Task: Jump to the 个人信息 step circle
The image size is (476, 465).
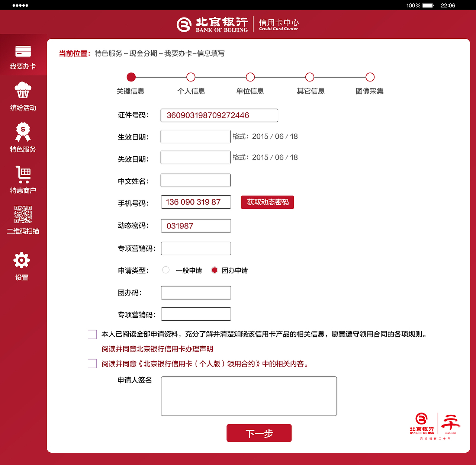Action: pyautogui.click(x=191, y=77)
